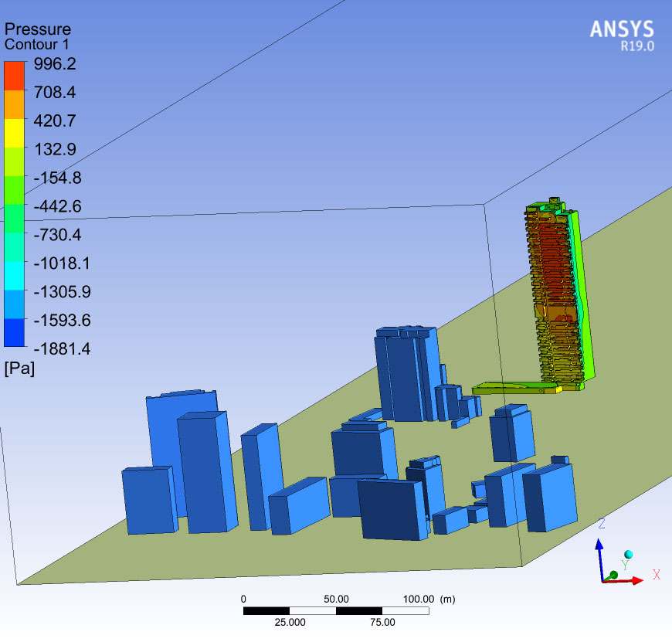The width and height of the screenshot is (672, 642).
Task: Click the '100.00 (m)' ruler label
Action: click(x=429, y=600)
